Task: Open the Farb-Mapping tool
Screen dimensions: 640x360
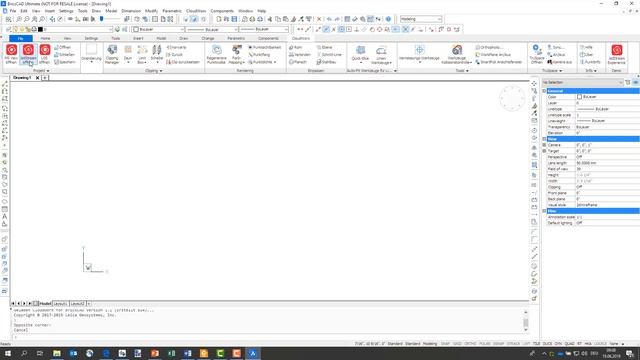Action: click(x=237, y=54)
